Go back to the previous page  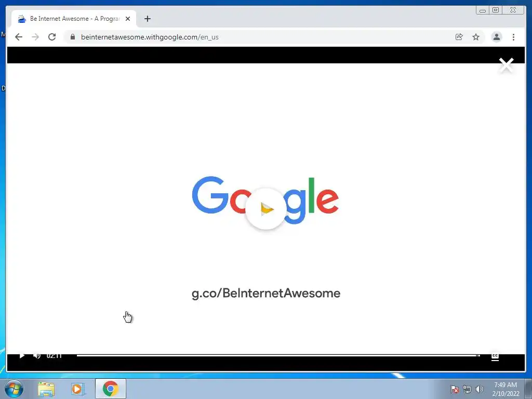tap(19, 37)
